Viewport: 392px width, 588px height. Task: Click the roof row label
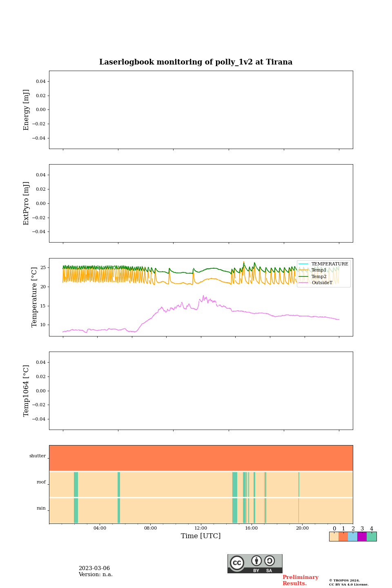(x=41, y=482)
